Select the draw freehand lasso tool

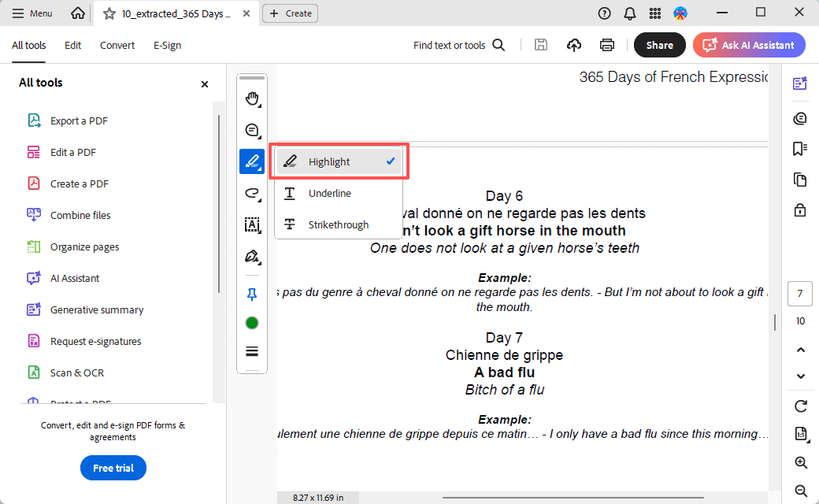coord(252,193)
